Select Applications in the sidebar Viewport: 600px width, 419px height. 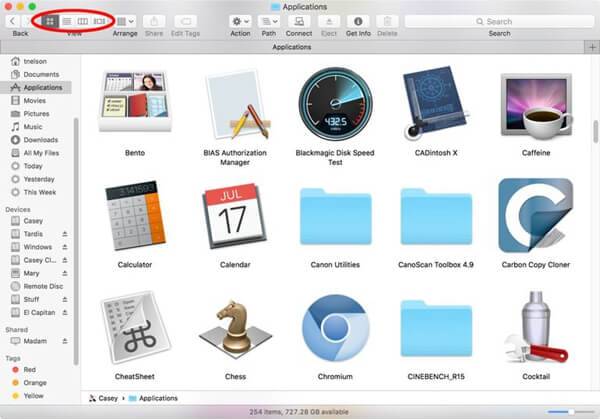coord(36,87)
